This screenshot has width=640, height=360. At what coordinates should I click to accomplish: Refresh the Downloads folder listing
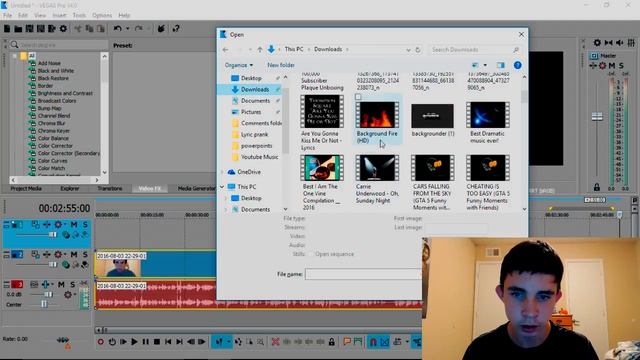click(418, 49)
